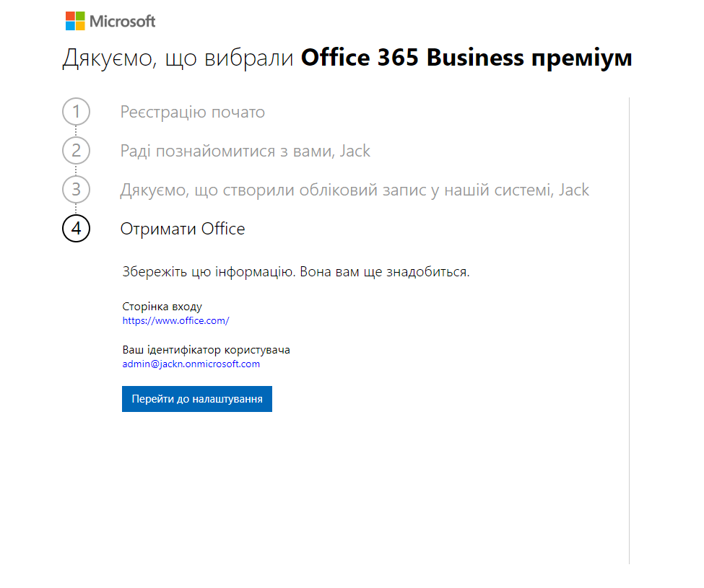Expand 'Раді познайомитися з вами, Jack' step
704x588 pixels.
(245, 151)
